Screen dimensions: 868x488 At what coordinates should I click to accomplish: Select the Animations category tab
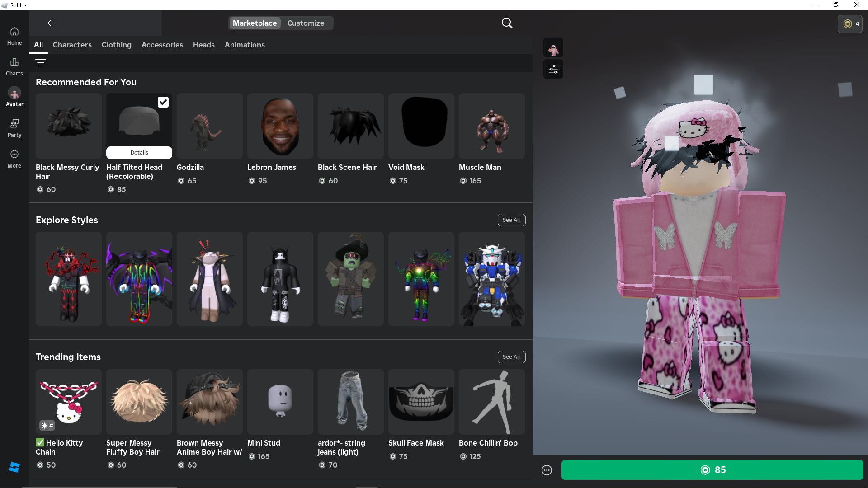tap(245, 45)
